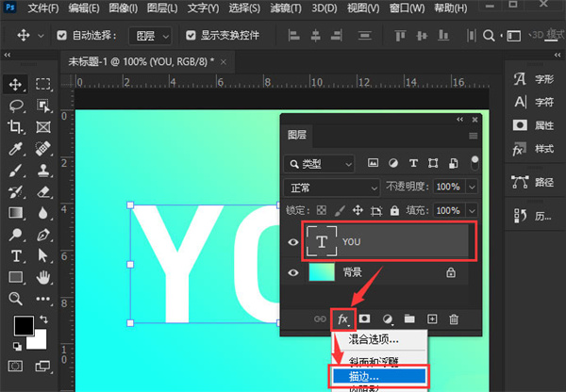Open the Edit Toolbar three-dots menu

pos(43,299)
